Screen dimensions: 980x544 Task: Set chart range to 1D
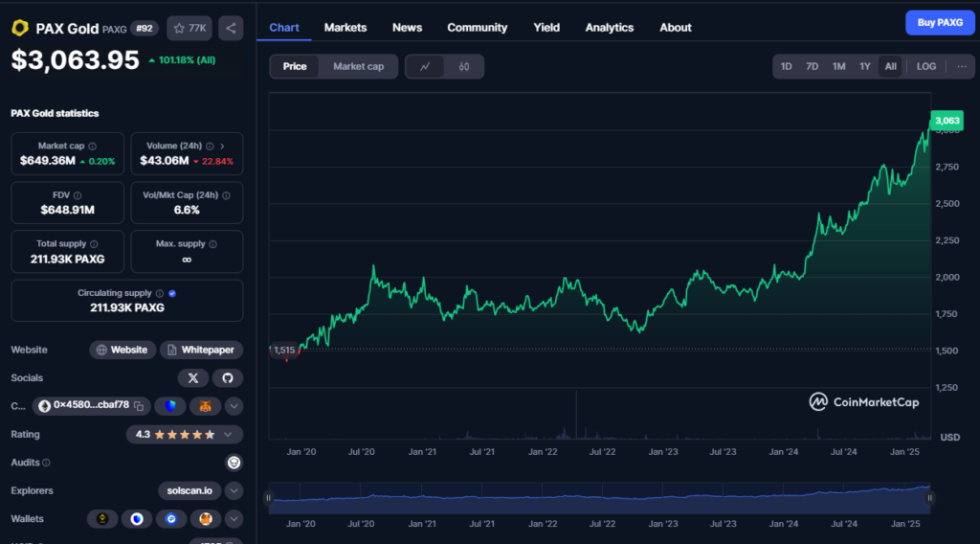click(787, 66)
